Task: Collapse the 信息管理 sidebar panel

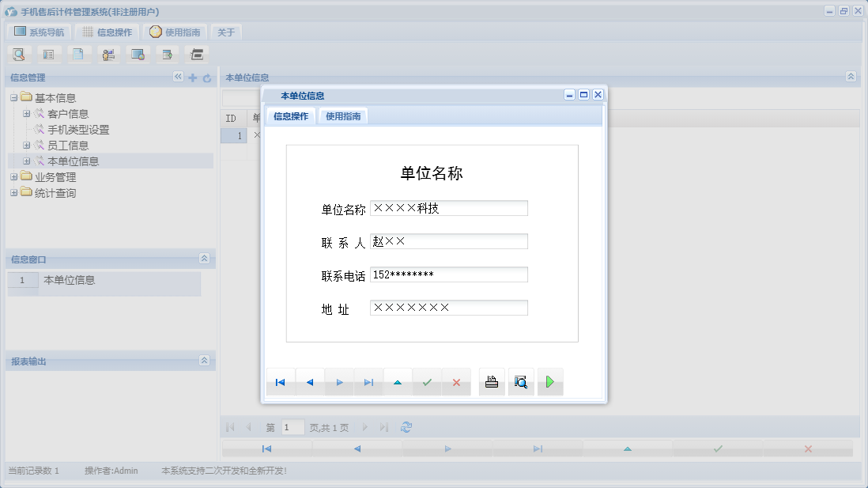Action: (x=177, y=77)
